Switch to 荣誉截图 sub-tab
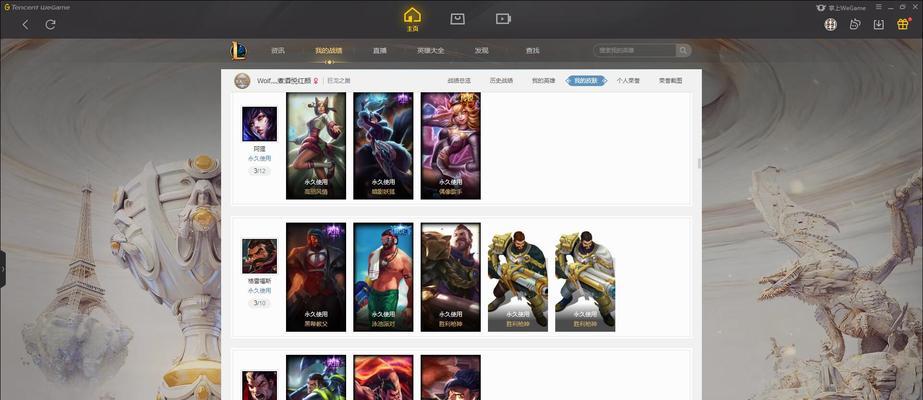Image resolution: width=923 pixels, height=400 pixels. 670,81
